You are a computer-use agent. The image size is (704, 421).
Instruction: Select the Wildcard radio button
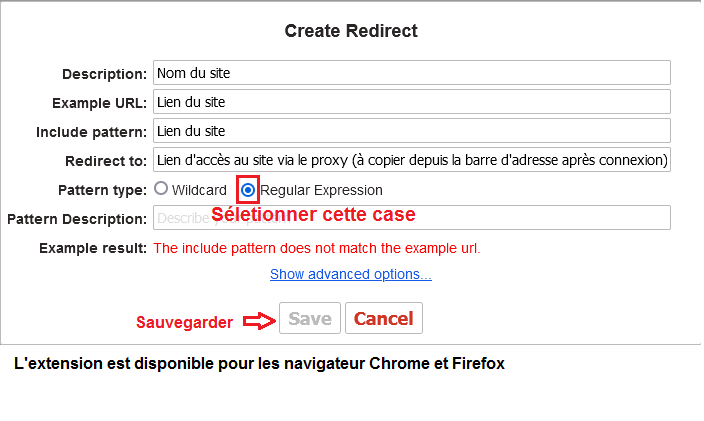click(161, 189)
